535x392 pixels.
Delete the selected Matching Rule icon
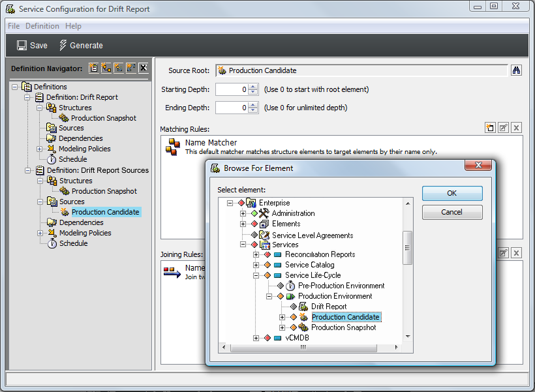516,128
